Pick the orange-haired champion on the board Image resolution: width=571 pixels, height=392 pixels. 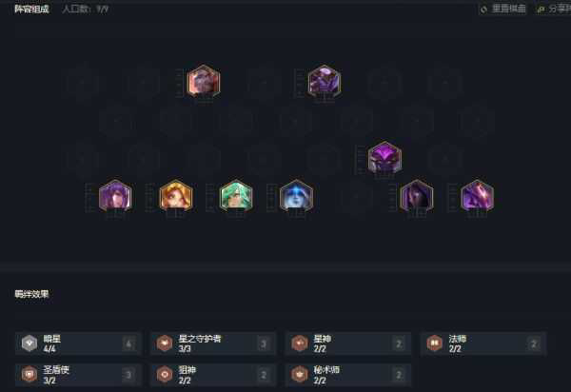coord(176,196)
